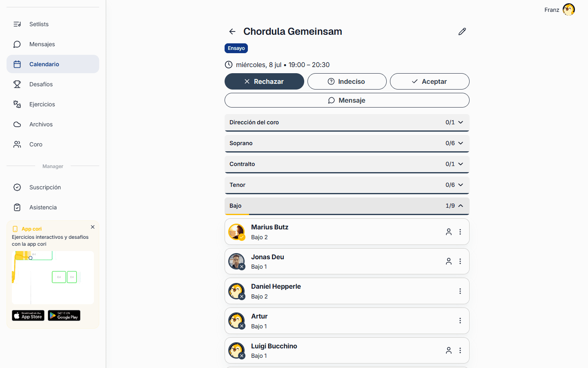The width and height of the screenshot is (588, 368).
Task: Expand the Soprano section
Action: 347,144
